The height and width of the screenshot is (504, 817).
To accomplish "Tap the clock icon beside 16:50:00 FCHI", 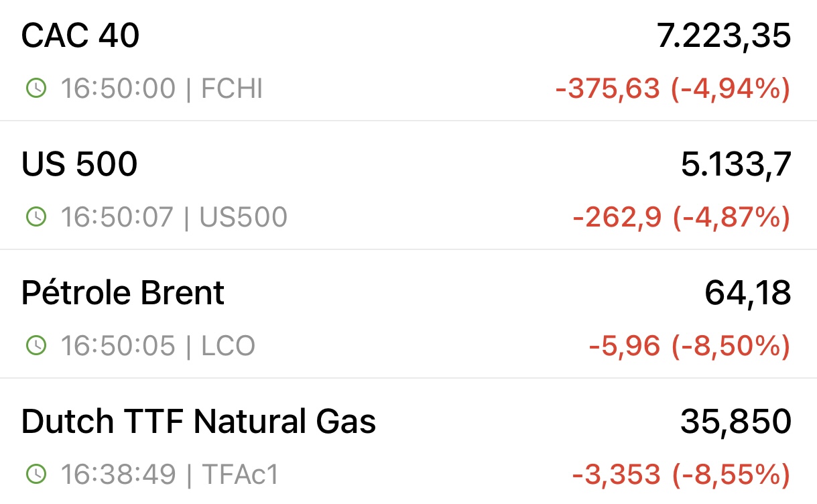I will (x=36, y=88).
